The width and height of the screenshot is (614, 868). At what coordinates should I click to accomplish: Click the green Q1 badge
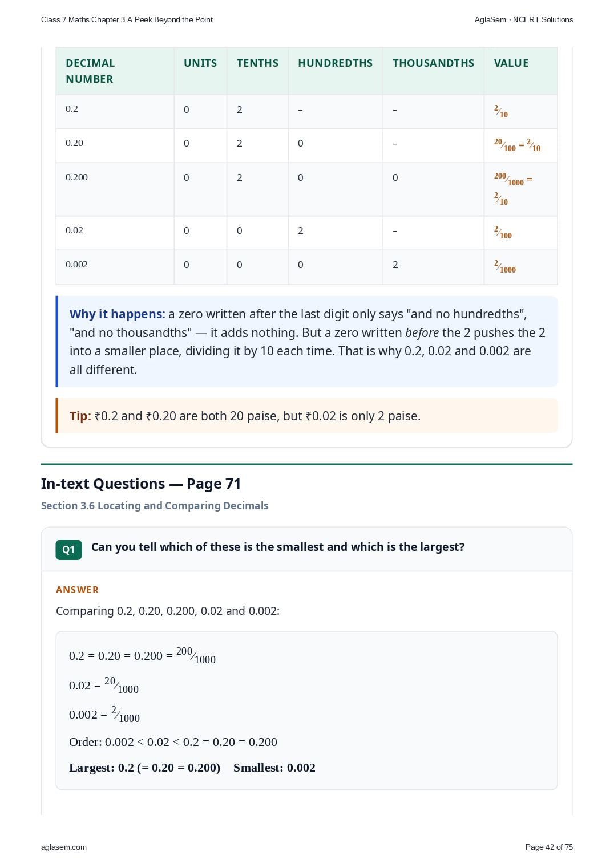coord(68,550)
